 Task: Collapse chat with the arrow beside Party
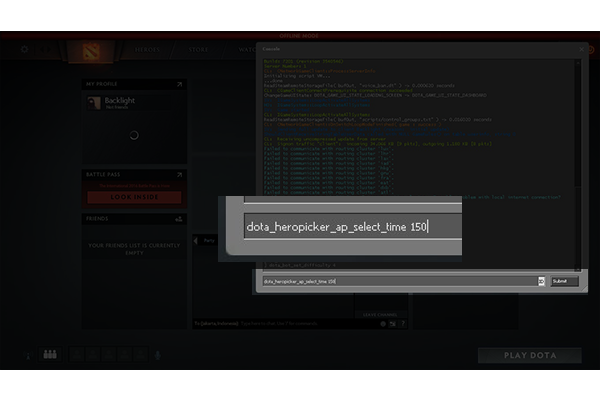pos(196,241)
